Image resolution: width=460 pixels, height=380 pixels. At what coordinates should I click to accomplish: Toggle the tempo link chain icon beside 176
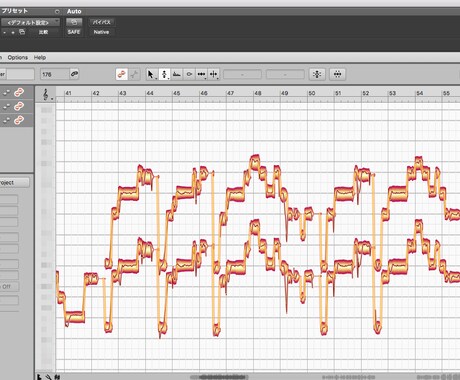[74, 74]
